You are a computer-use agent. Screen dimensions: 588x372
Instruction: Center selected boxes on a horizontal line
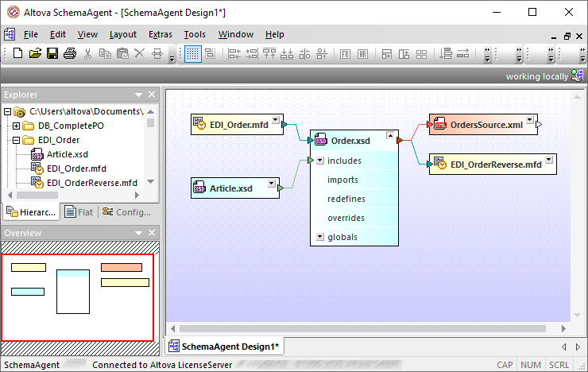[x=322, y=54]
